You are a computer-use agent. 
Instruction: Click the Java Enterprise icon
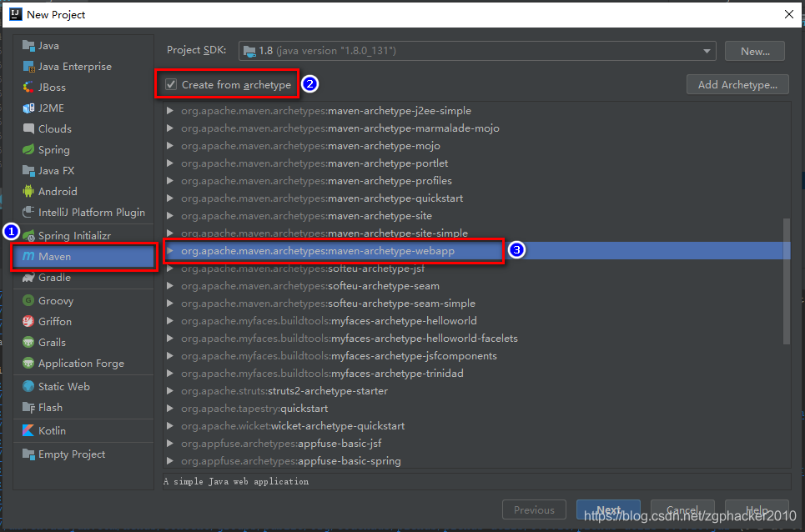[x=28, y=67]
